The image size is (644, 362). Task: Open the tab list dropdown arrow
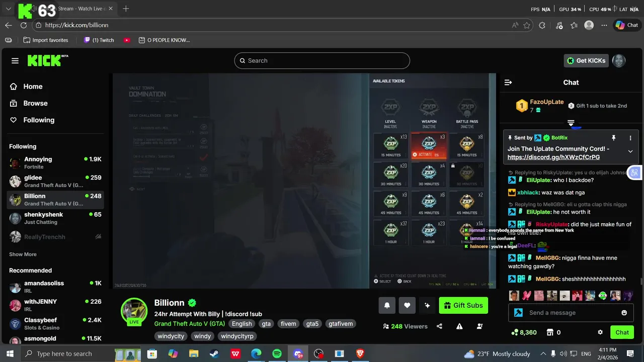8,9
